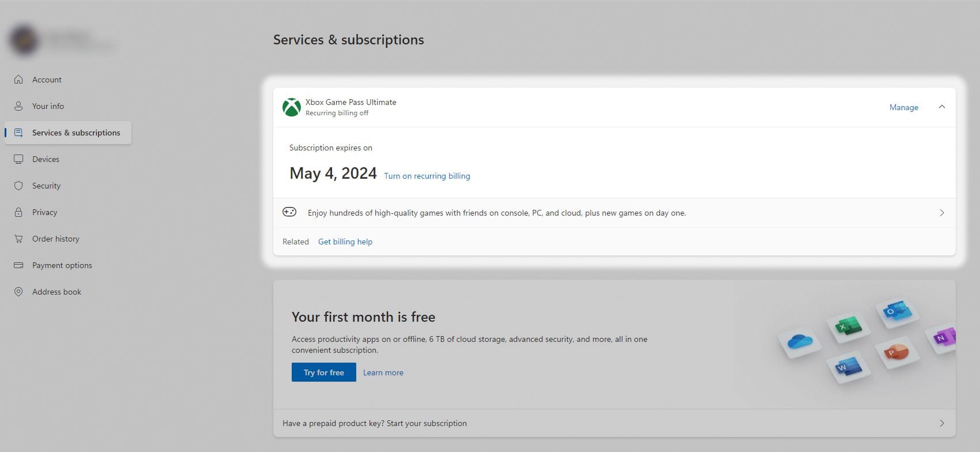View Order history

(x=55, y=239)
